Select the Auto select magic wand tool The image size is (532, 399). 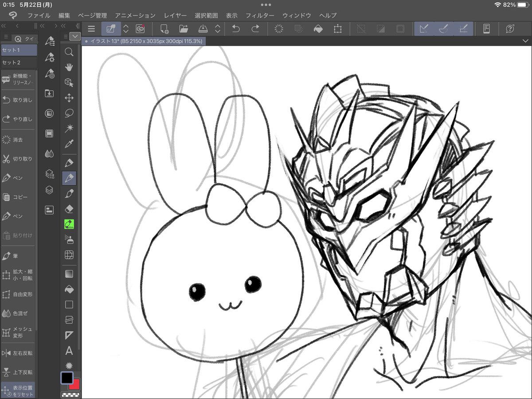click(x=69, y=129)
